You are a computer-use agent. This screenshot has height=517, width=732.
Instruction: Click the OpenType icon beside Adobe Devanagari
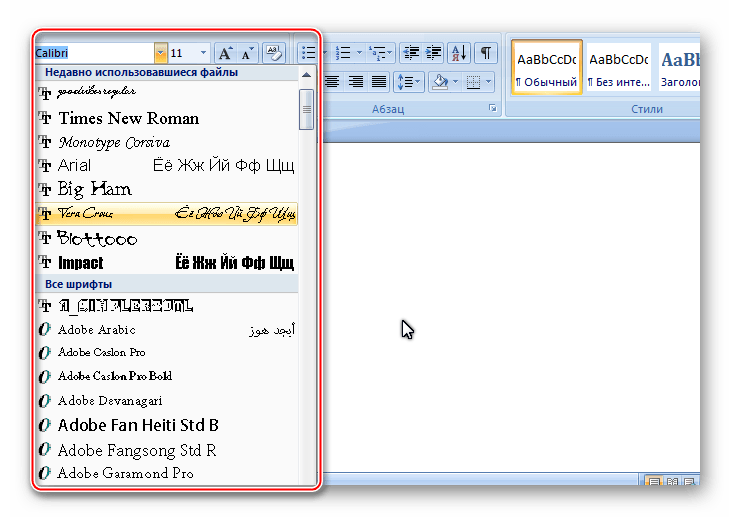pyautogui.click(x=44, y=400)
